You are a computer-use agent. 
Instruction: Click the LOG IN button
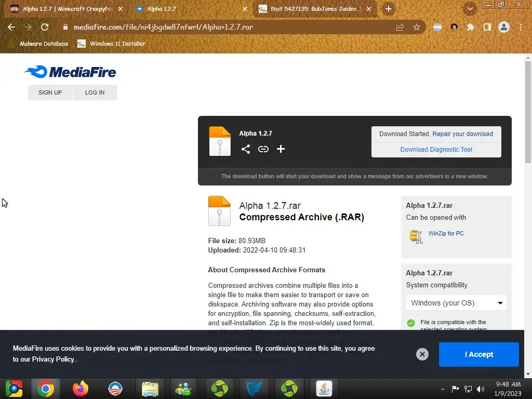tap(95, 92)
